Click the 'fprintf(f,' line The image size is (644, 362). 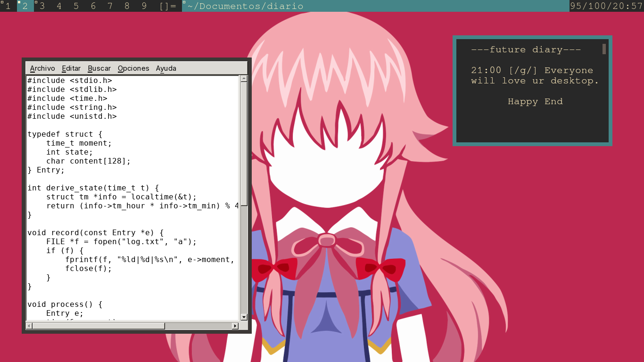[x=150, y=260]
